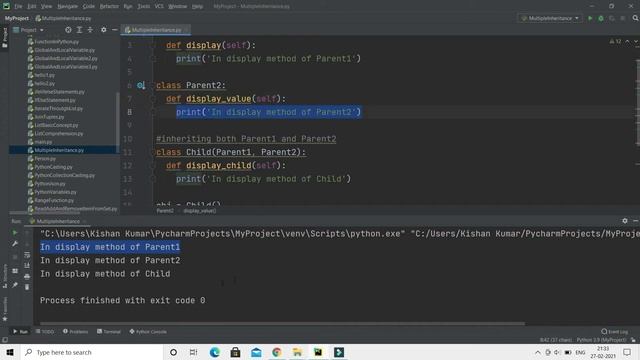Image resolution: width=640 pixels, height=360 pixels.
Task: Open the Terminal tool window tab
Action: pos(109,331)
